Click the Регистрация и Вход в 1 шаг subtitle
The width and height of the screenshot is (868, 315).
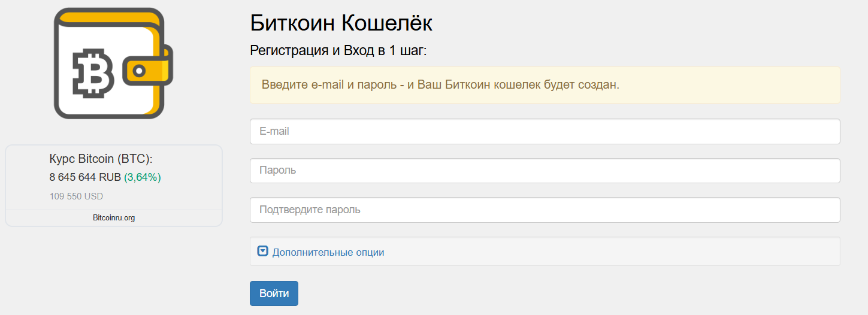pos(338,50)
